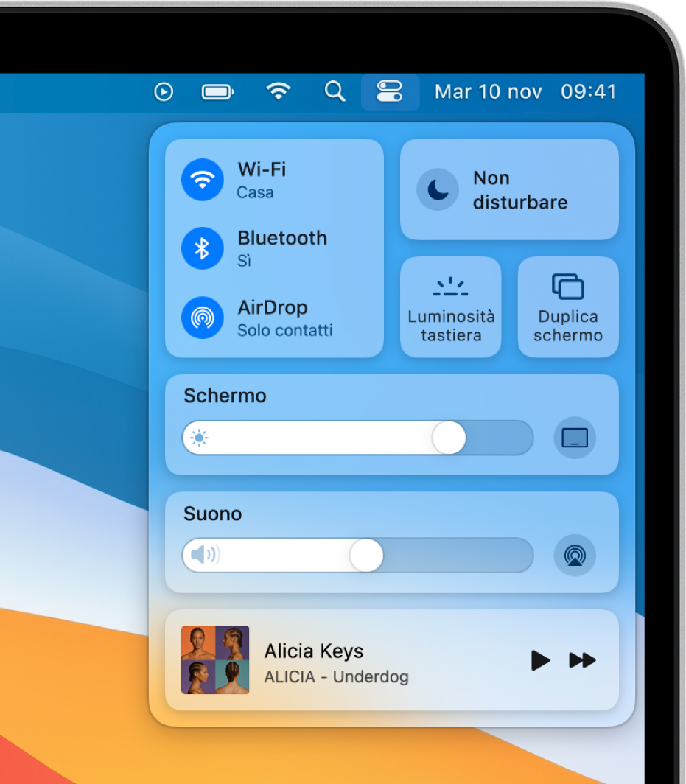The image size is (686, 784).
Task: Click the battery icon in the menu bar
Action: 217,91
